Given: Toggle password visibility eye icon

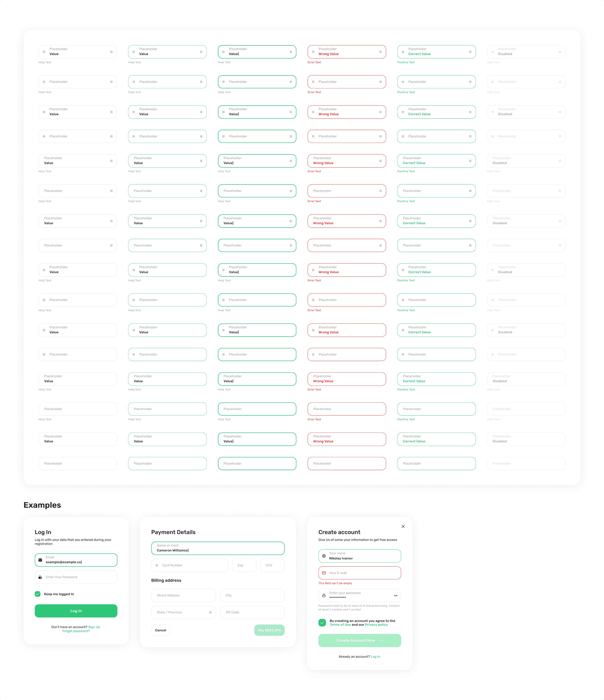Looking at the screenshot, I should coord(395,595).
